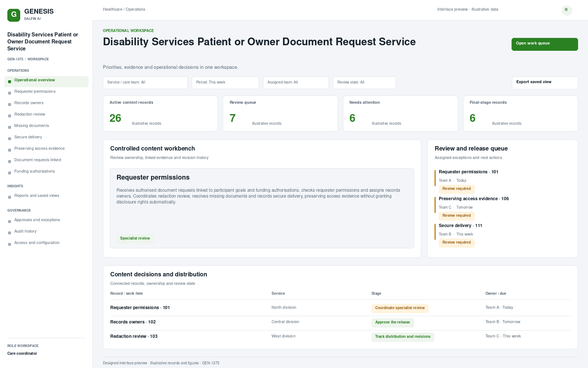Click Team A · Today owner cell
This screenshot has width=588, height=368.
pos(499,308)
